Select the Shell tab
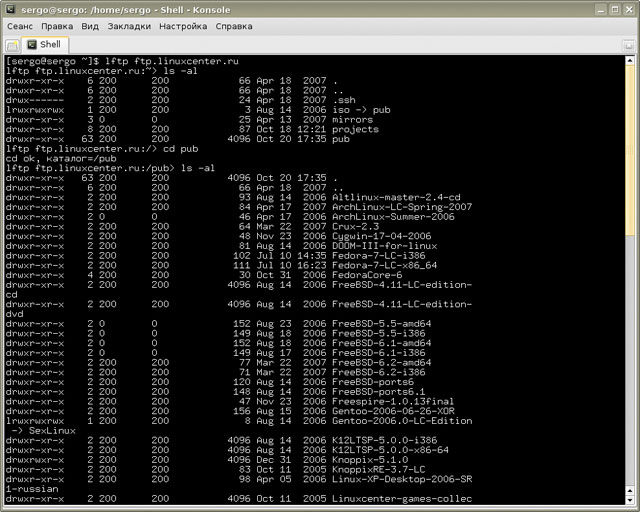 pyautogui.click(x=45, y=45)
